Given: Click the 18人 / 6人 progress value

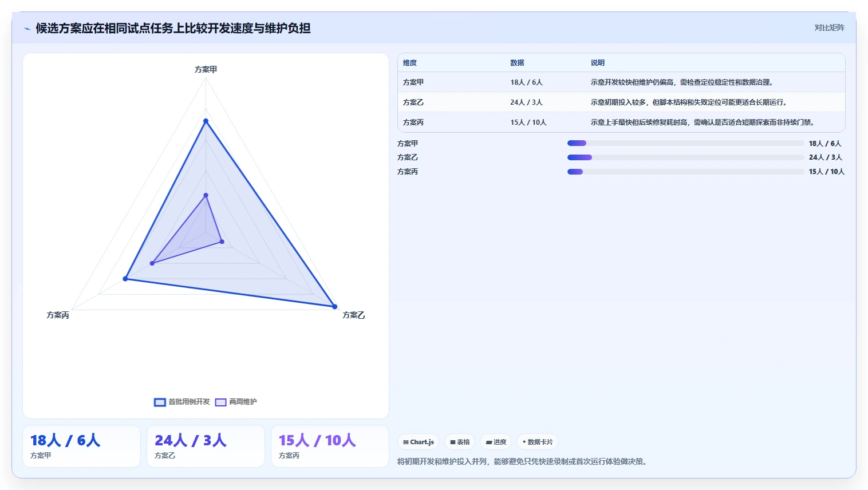Looking at the screenshot, I should click(x=825, y=144).
